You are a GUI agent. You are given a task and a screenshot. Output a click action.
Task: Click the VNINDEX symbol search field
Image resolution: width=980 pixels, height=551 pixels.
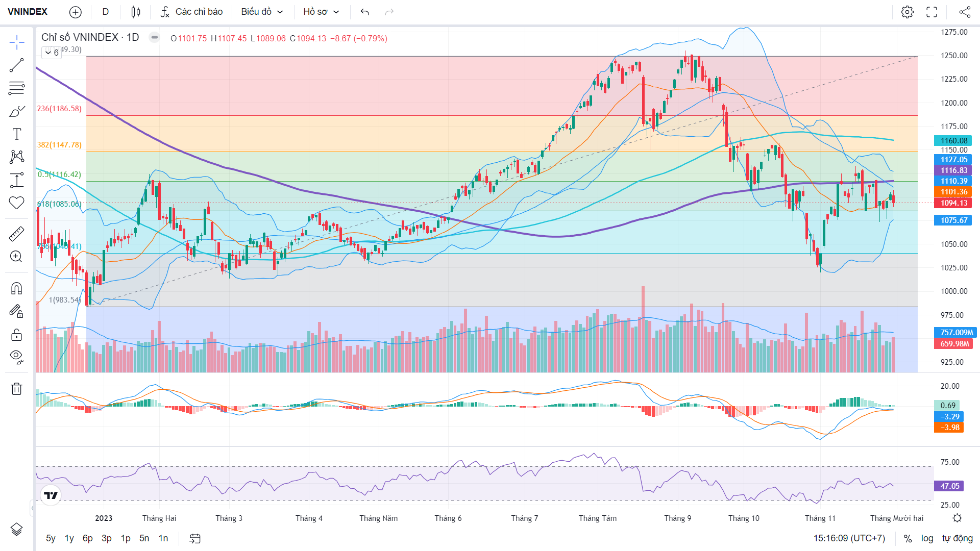(x=28, y=12)
